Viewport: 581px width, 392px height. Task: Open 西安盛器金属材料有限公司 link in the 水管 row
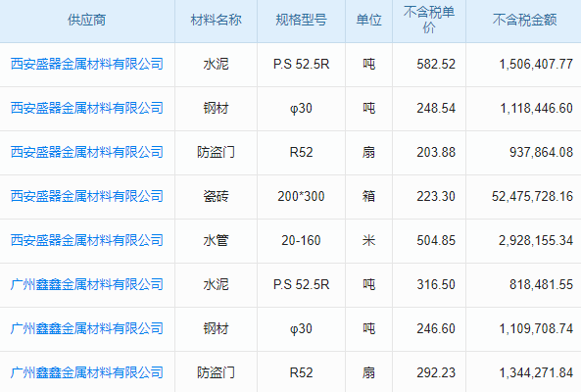(86, 240)
